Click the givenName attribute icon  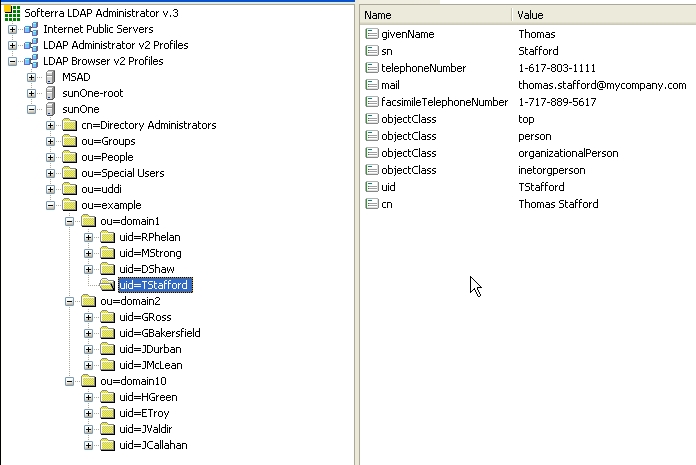tap(372, 34)
